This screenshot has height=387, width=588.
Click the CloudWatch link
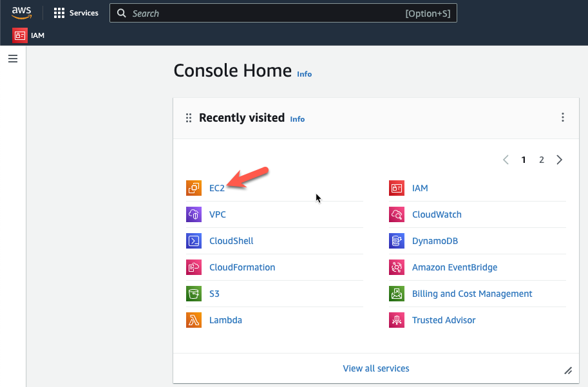pyautogui.click(x=437, y=214)
